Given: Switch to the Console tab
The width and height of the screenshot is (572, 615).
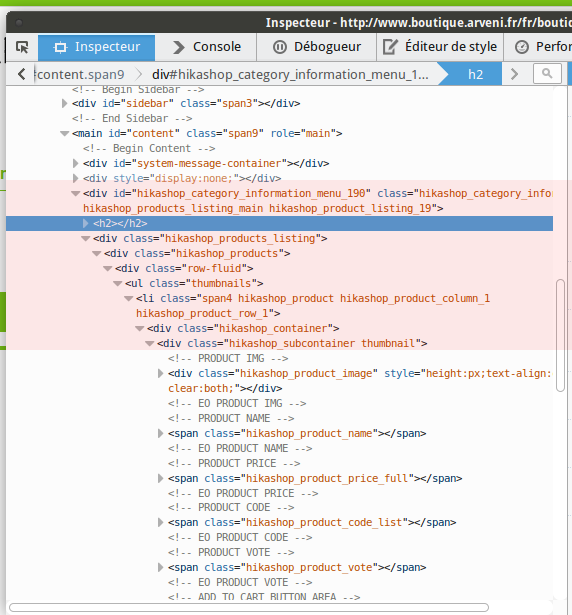Looking at the screenshot, I should pos(206,47).
